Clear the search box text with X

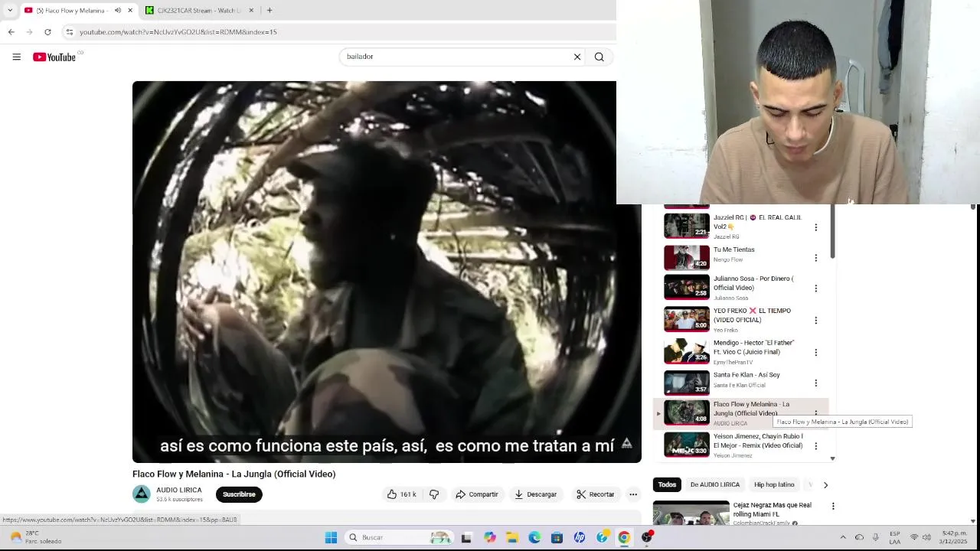(577, 57)
